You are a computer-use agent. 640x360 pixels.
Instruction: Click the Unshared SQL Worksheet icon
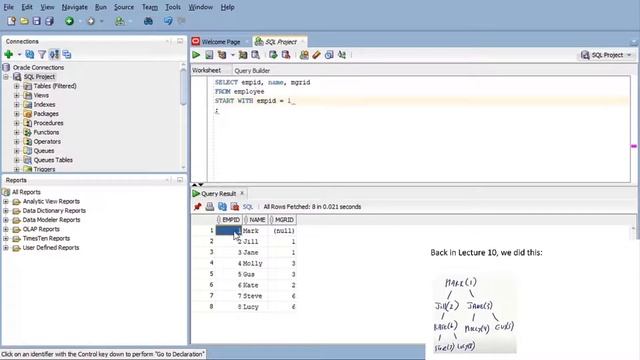[x=304, y=55]
